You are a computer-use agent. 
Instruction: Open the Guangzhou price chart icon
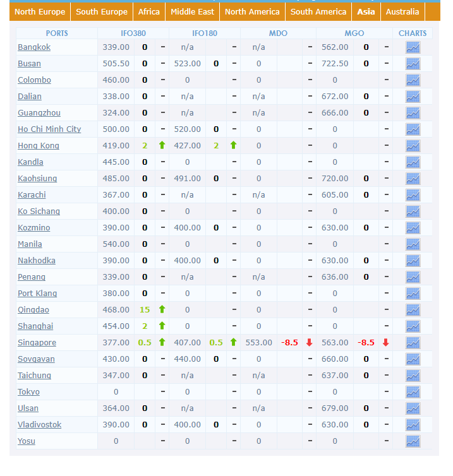(413, 113)
